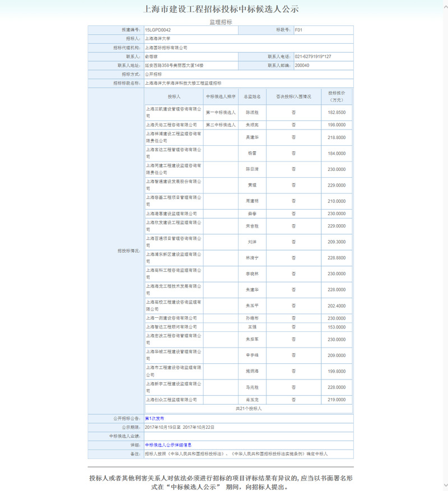
Task: Click the scrollbar up arrow
Action: click(x=446, y=7)
